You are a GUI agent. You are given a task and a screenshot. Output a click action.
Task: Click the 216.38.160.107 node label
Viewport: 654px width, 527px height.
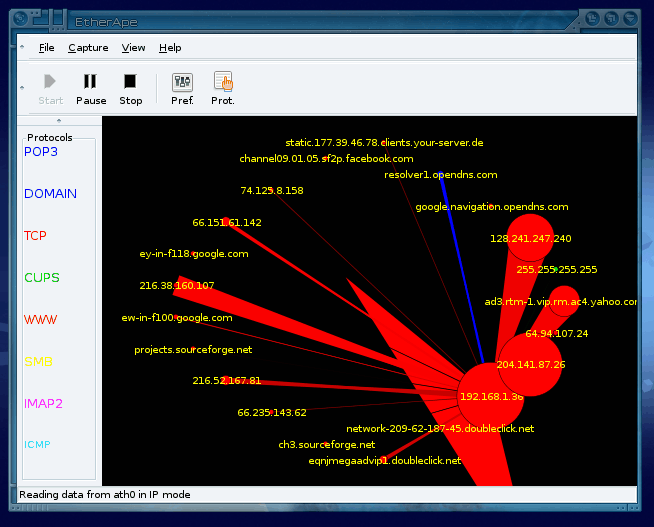click(x=177, y=286)
